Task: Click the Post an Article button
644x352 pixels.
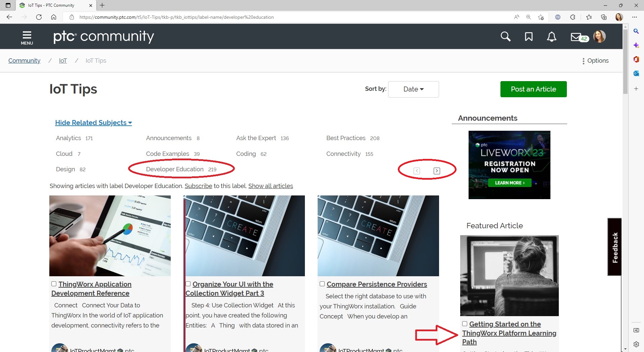Action: coord(533,89)
